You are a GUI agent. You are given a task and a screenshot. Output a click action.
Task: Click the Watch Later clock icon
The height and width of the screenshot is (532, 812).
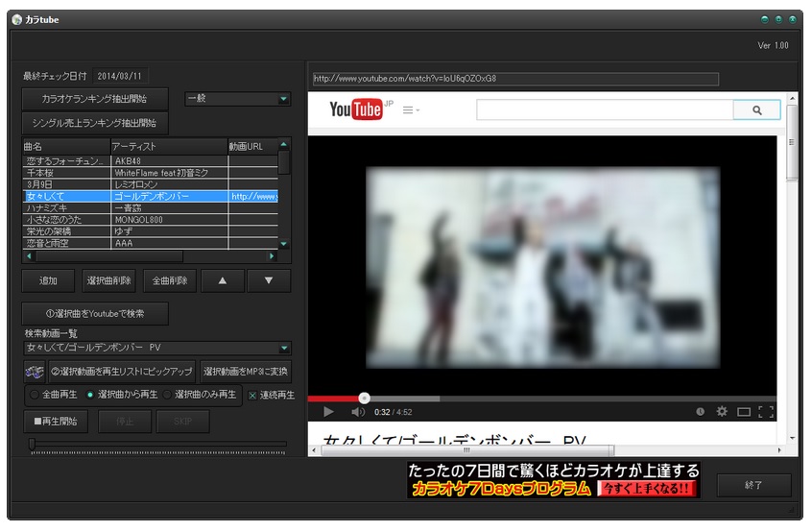pos(700,412)
